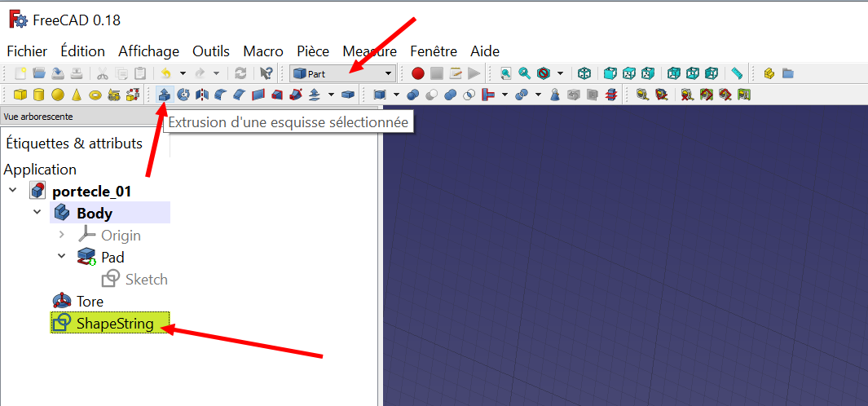Open the Macro menu
The height and width of the screenshot is (406, 868).
263,51
